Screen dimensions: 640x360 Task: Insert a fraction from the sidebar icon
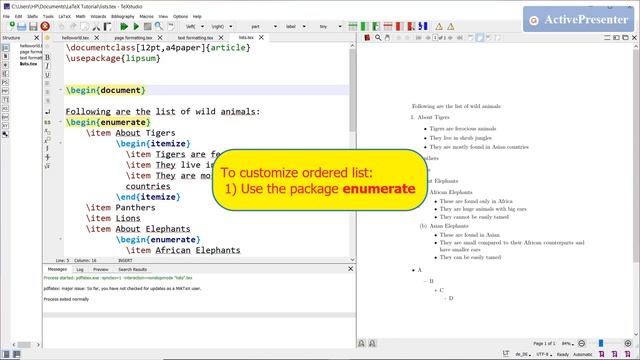coord(47,157)
